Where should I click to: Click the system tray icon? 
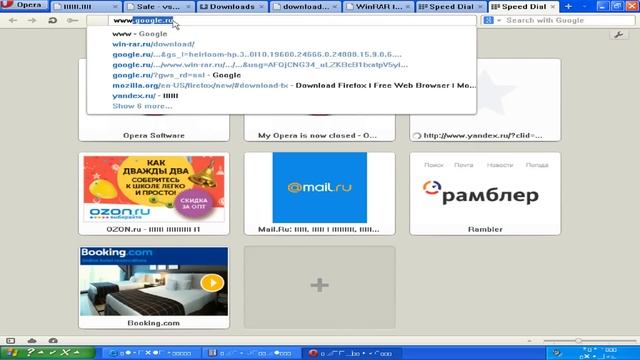click(557, 353)
